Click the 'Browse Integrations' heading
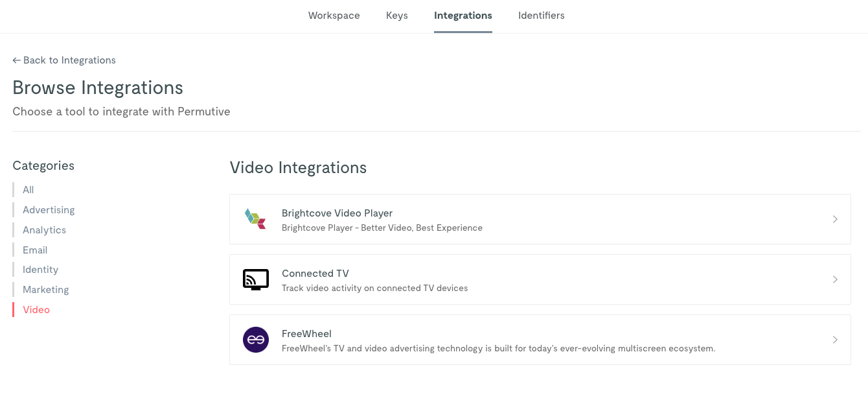The image size is (868, 400). click(x=98, y=88)
